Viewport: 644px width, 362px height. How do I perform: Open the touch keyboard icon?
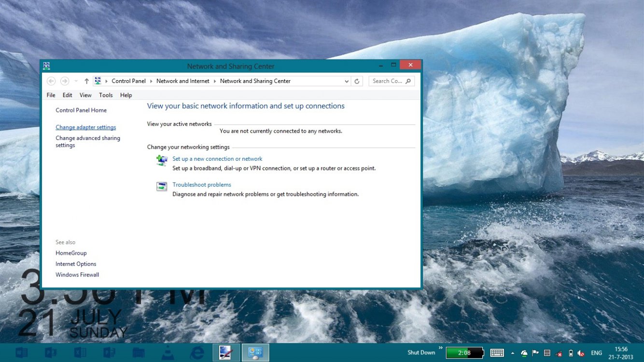497,353
